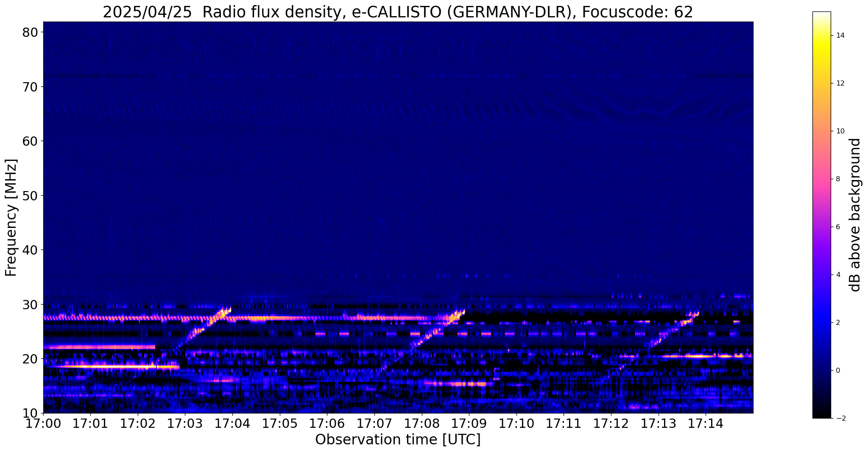
Task: Click the 'dB above background' colorbar label
Action: pos(855,215)
